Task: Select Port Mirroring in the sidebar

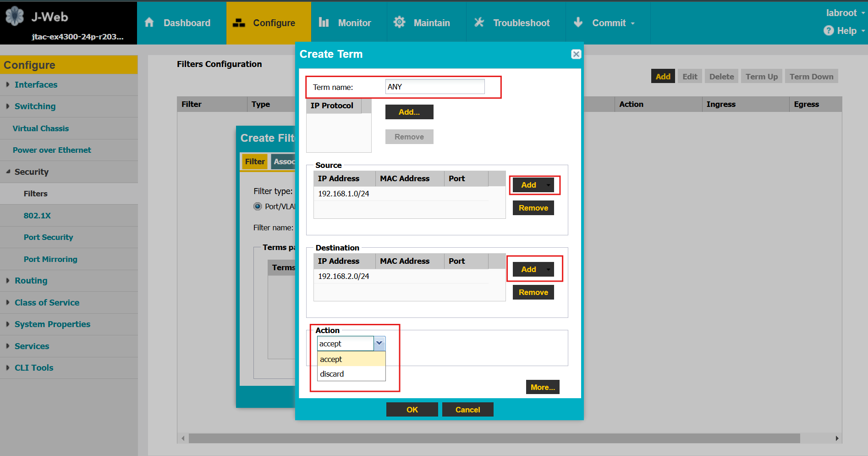Action: (50, 259)
